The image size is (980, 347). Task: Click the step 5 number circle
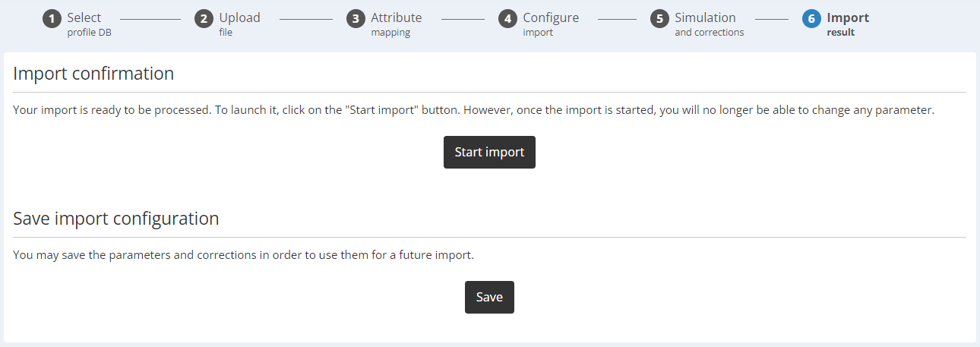[x=659, y=19]
